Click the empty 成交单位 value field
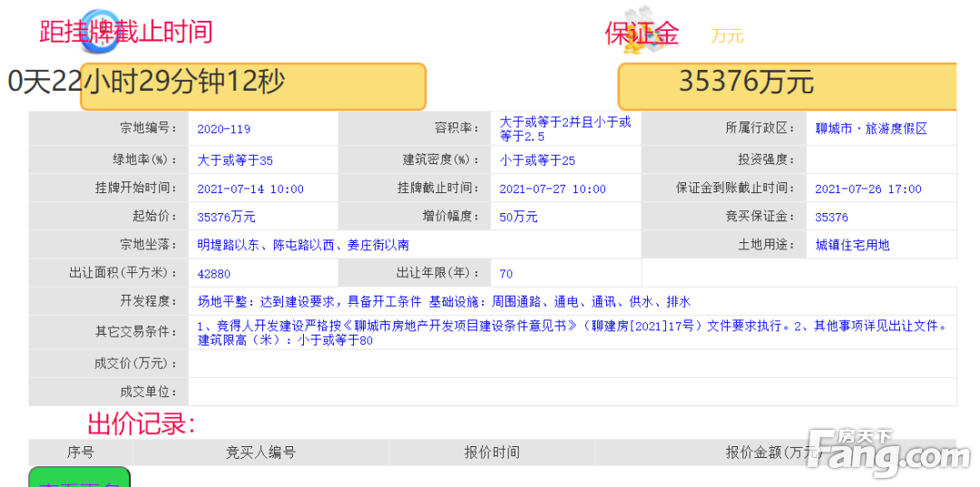The image size is (980, 487). click(x=572, y=392)
